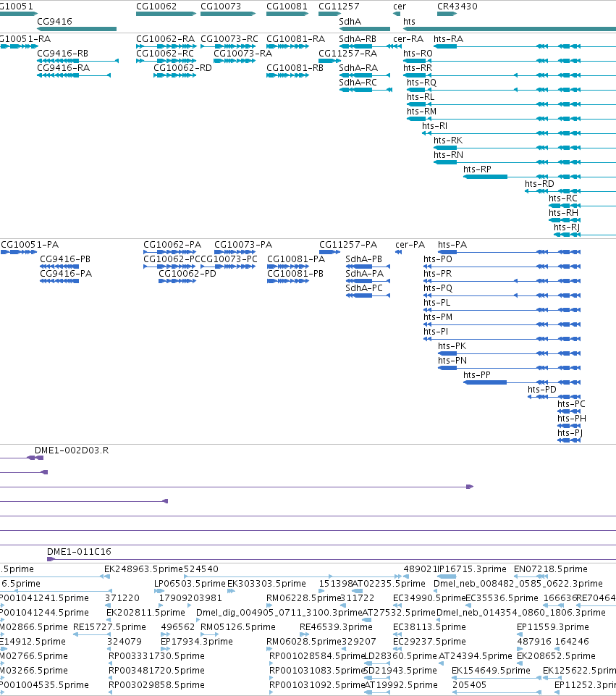This screenshot has height=696, width=616.
Task: Select the hts-PP protein exon bar
Action: click(x=485, y=382)
